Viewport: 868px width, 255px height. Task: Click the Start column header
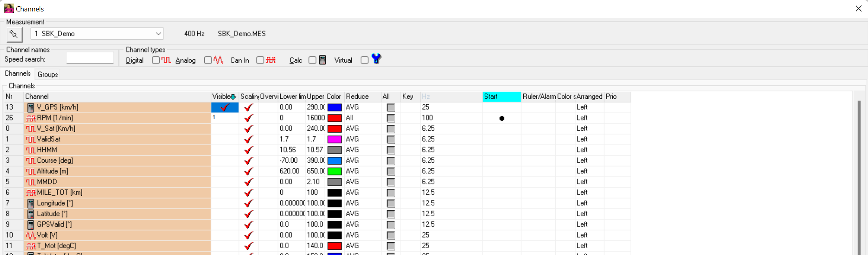pos(501,97)
